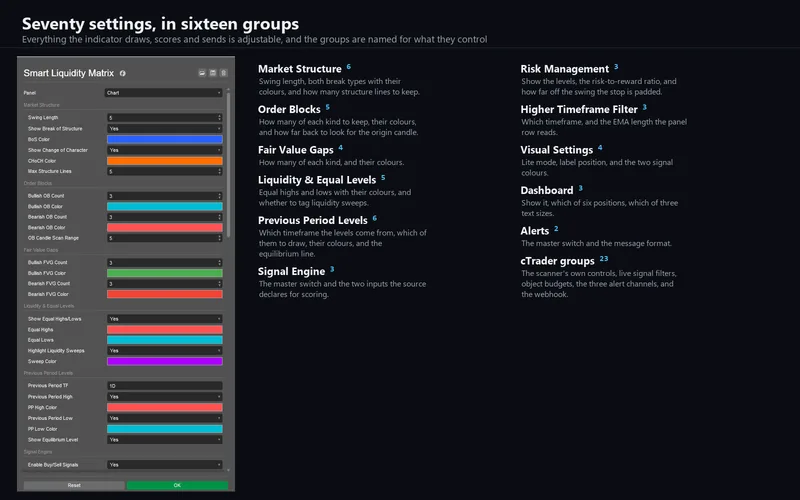Image resolution: width=800 pixels, height=500 pixels.
Task: Click the Reset button
Action: pos(74,485)
